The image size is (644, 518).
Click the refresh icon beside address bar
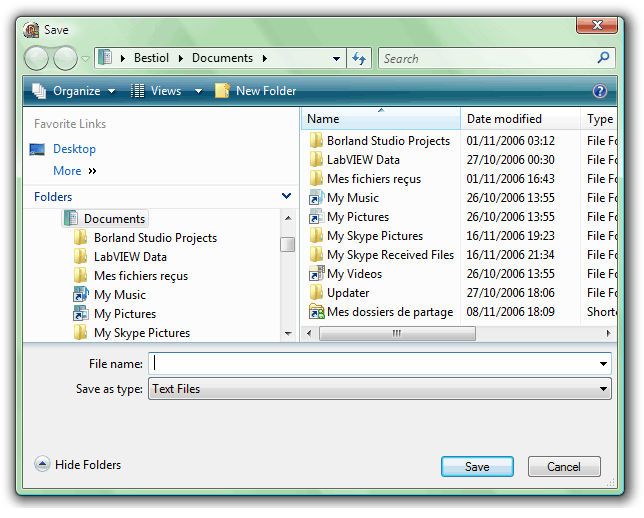(x=360, y=59)
